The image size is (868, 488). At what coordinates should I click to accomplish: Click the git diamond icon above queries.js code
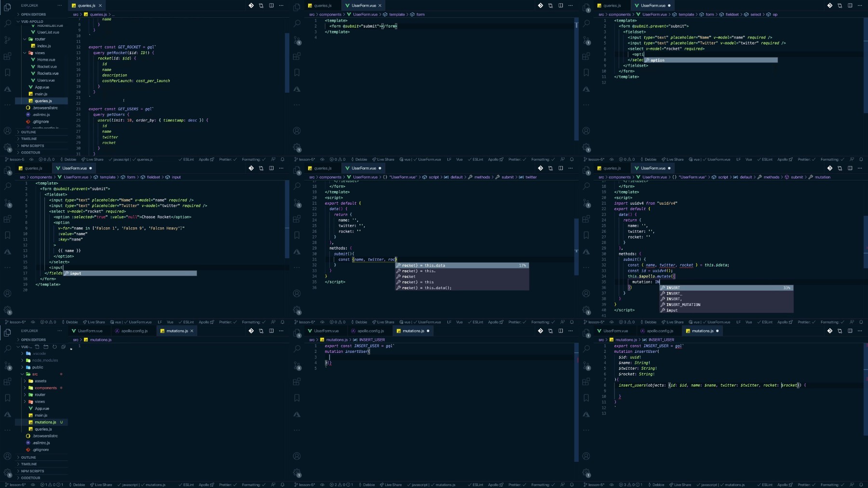251,6
